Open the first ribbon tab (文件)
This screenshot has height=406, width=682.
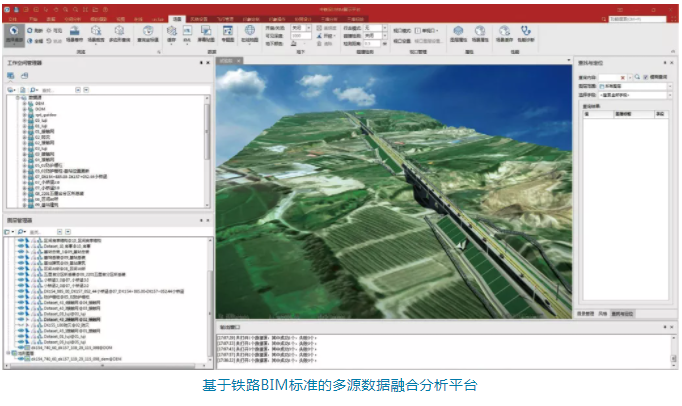point(13,19)
